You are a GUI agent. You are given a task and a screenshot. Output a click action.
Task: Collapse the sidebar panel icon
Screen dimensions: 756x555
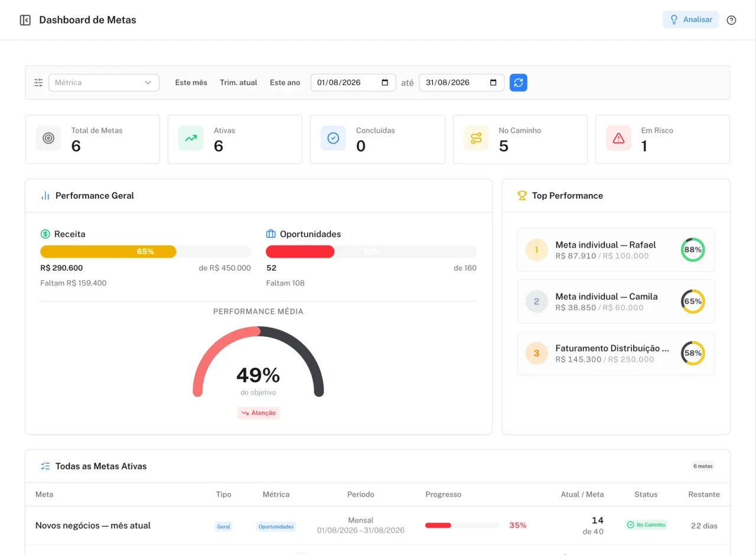coord(25,20)
